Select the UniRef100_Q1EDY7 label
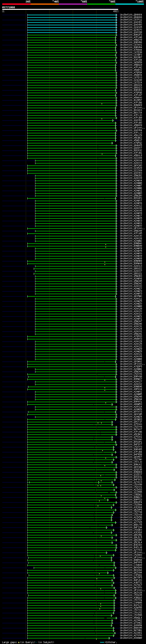 point(131,148)
